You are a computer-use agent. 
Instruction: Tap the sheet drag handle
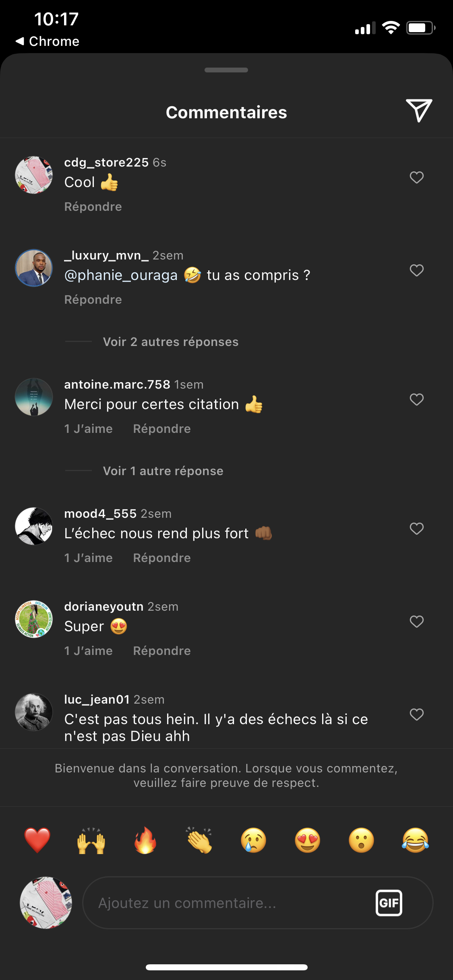226,70
